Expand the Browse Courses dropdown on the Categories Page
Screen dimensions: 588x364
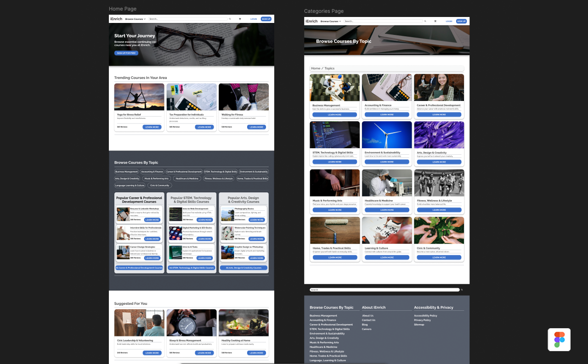[330, 21]
